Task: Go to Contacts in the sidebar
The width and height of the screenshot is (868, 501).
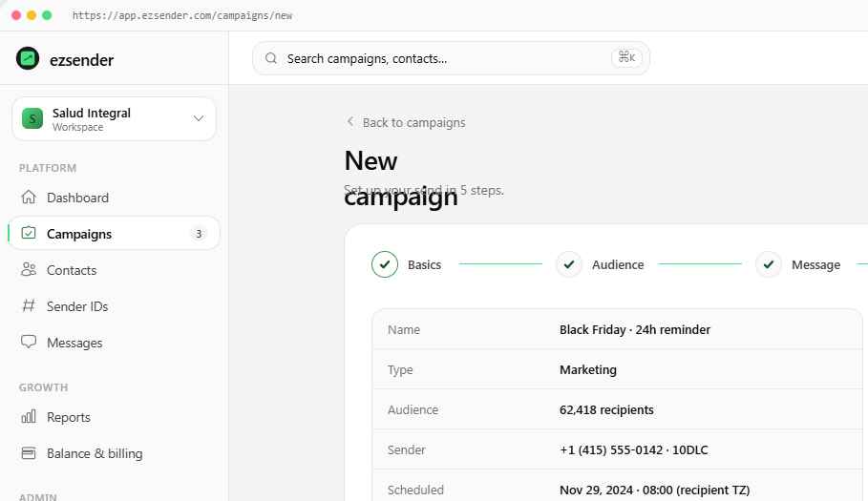Action: (x=114, y=270)
